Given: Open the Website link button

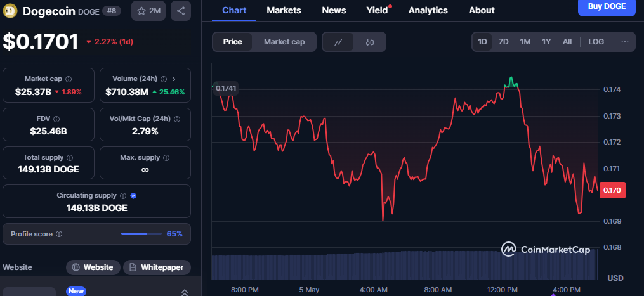Looking at the screenshot, I should click(93, 267).
